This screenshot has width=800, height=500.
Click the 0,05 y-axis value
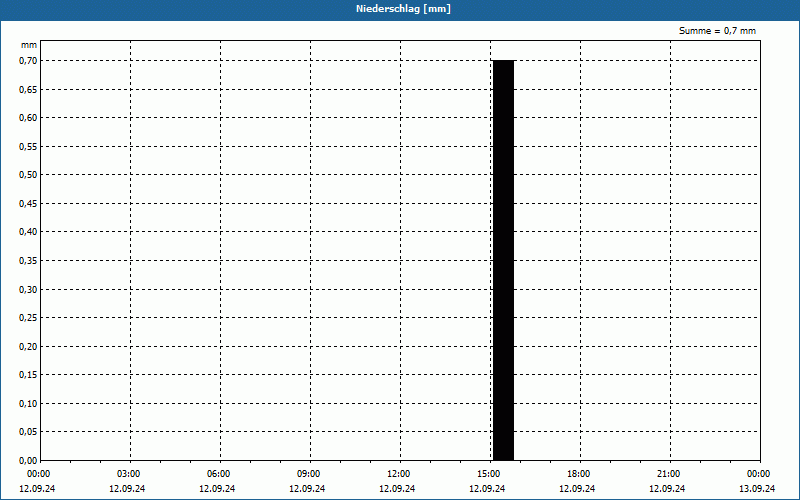pos(28,432)
